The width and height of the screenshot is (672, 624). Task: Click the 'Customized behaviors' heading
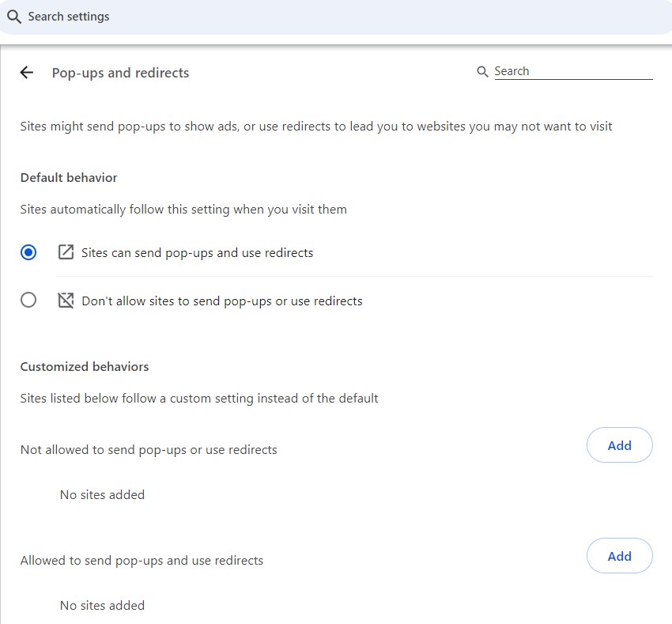[x=85, y=367]
